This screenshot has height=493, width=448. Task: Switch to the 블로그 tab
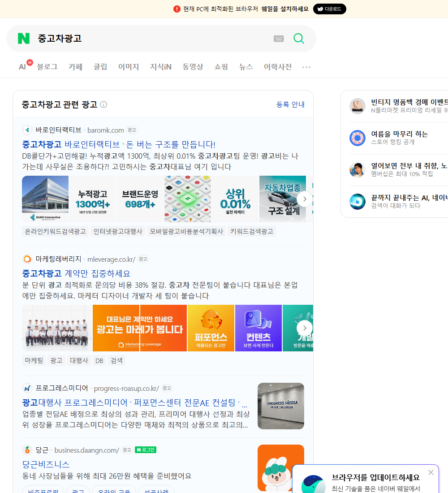pos(47,67)
